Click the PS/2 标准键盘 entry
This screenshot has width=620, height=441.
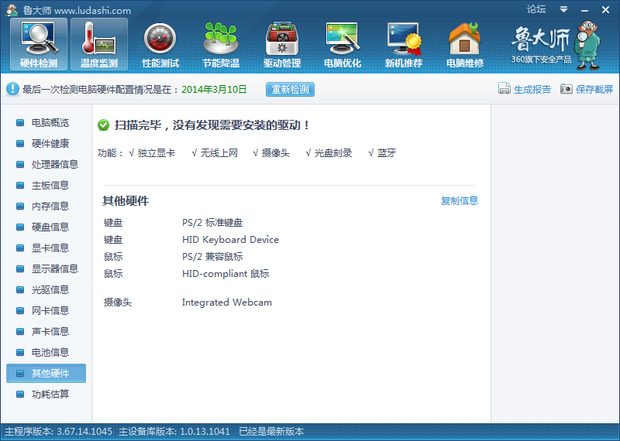click(x=212, y=223)
